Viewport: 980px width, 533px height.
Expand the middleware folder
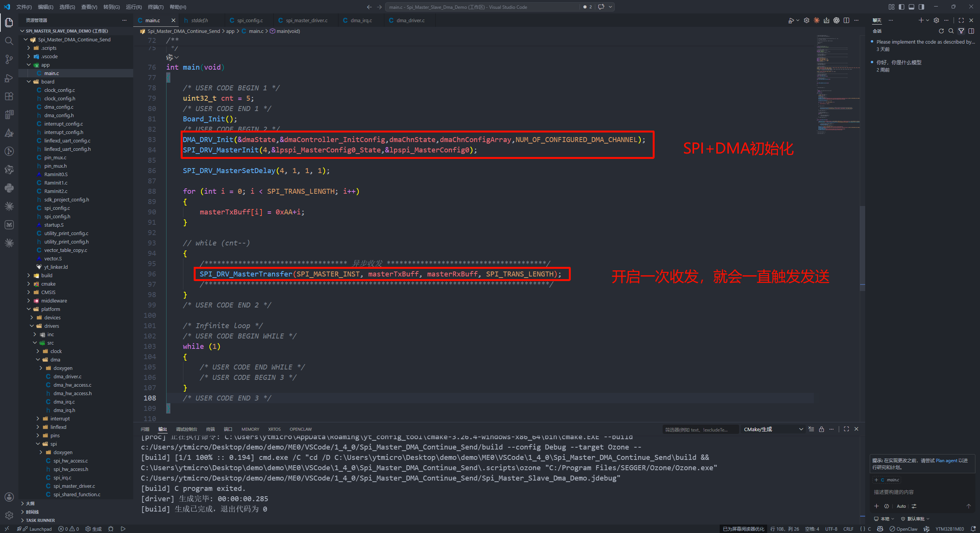point(29,301)
